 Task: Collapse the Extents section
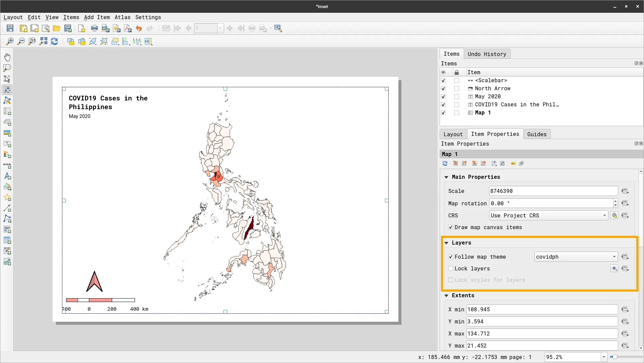point(446,296)
